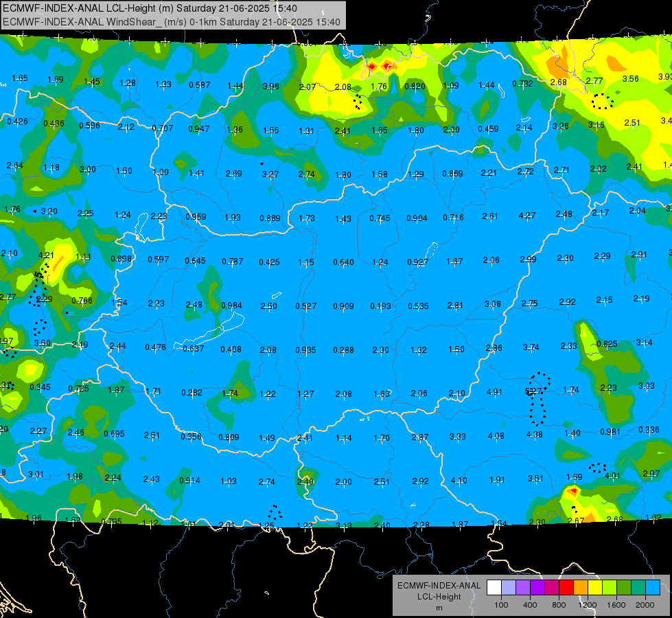Click the legend label 2000
Screen dimensions: 672x618
(x=645, y=605)
